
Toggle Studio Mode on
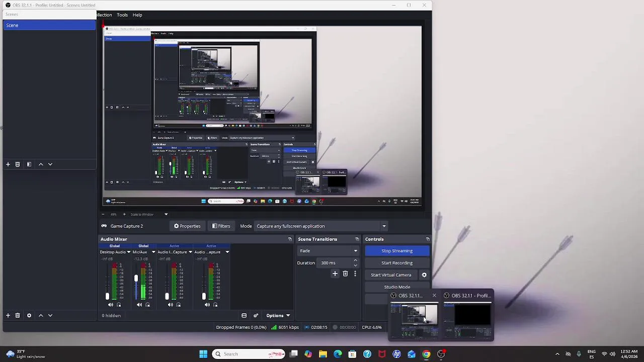pyautogui.click(x=397, y=287)
